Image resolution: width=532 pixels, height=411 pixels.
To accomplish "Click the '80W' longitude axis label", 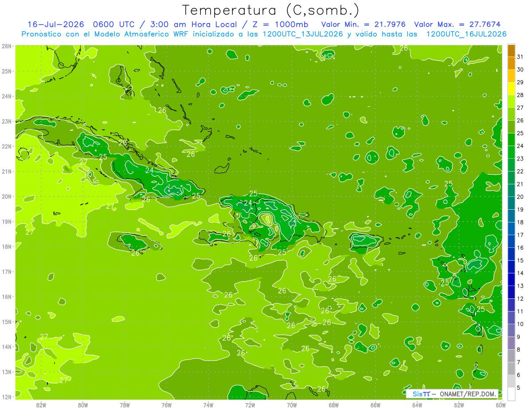I will [x=83, y=405].
